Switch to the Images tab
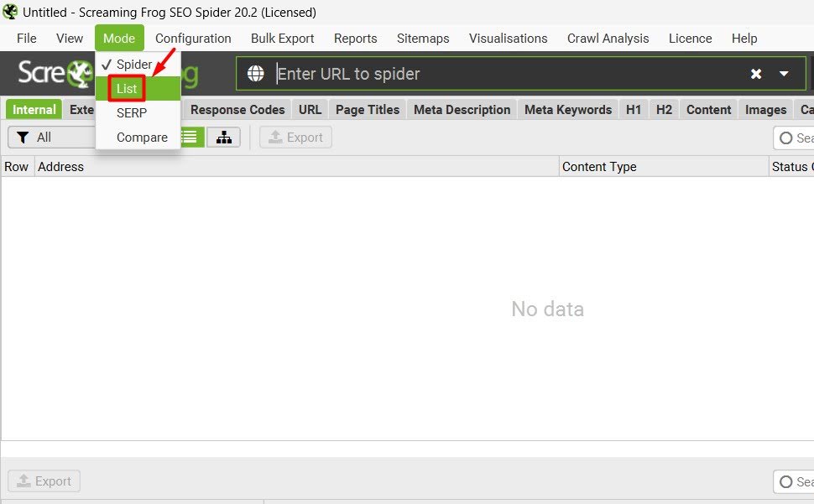Viewport: 814px width, 504px height. 765,109
